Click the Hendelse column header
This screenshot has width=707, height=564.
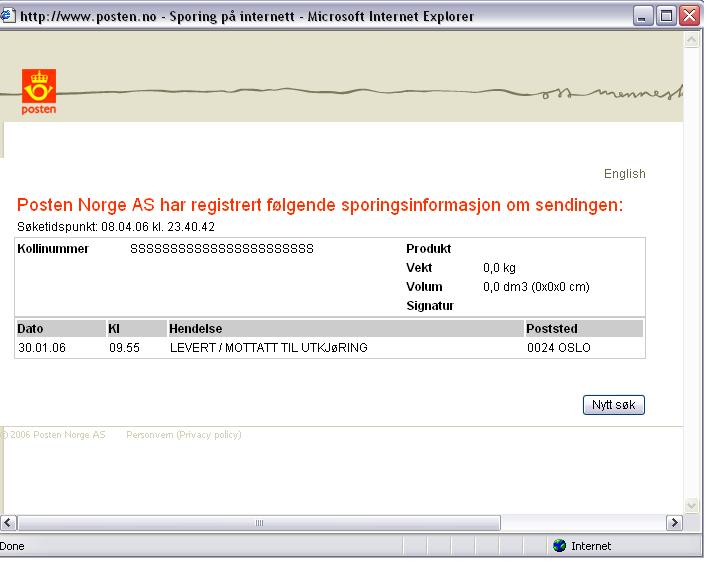coord(345,329)
